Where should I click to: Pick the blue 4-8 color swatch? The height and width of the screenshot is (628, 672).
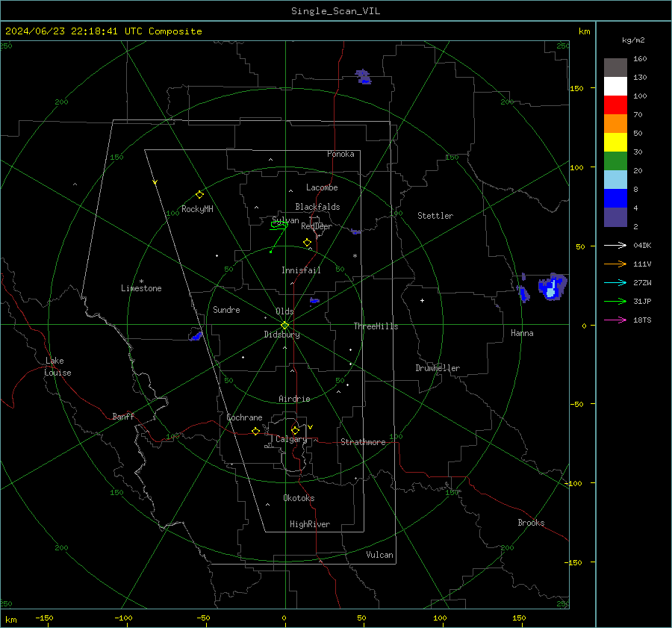[x=615, y=199]
